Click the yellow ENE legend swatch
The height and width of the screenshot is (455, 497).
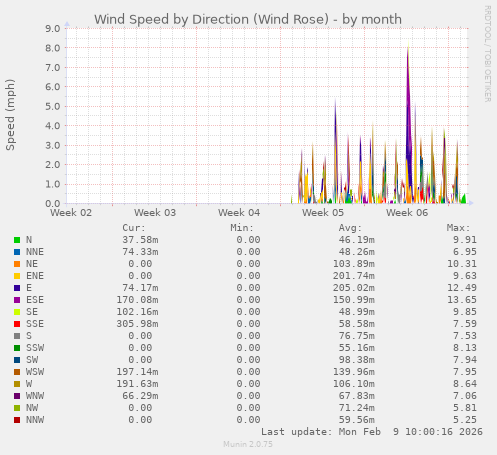tap(17, 276)
